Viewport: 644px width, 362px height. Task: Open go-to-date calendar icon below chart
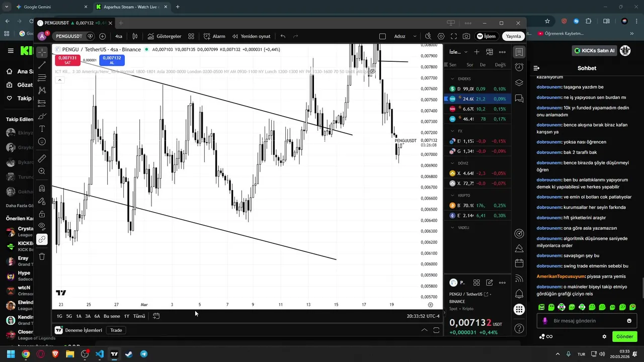click(156, 316)
